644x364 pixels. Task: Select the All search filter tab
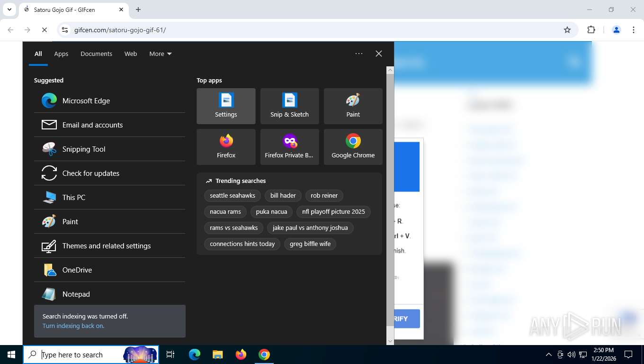[38, 54]
